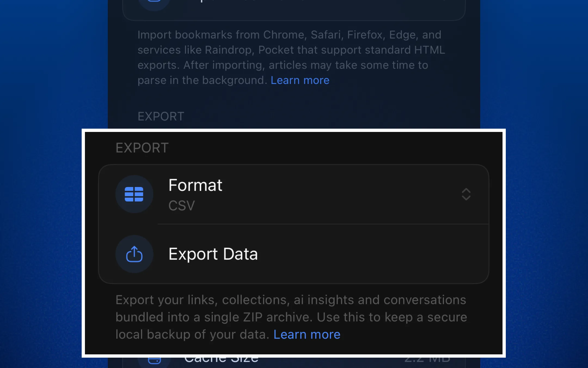Image resolution: width=588 pixels, height=368 pixels.
Task: Open "Learn more" link under export description
Action: (x=307, y=334)
